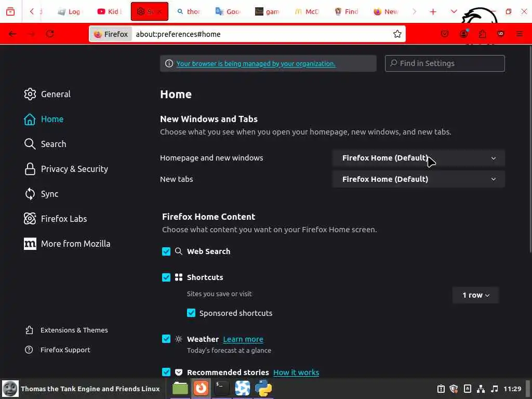The image size is (532, 399).
Task: Open the Firefox Labs category
Action: click(x=55, y=219)
